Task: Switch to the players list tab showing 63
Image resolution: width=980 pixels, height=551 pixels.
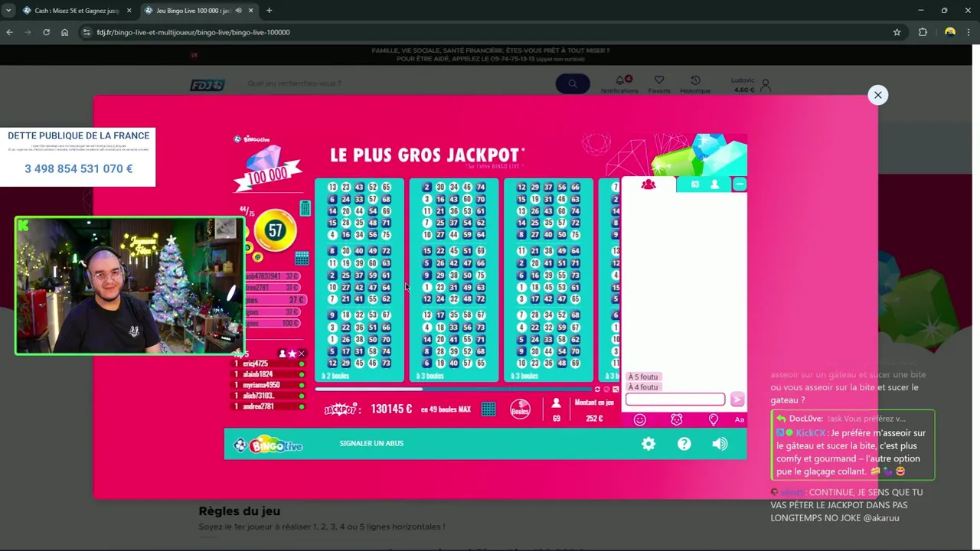Action: point(704,184)
